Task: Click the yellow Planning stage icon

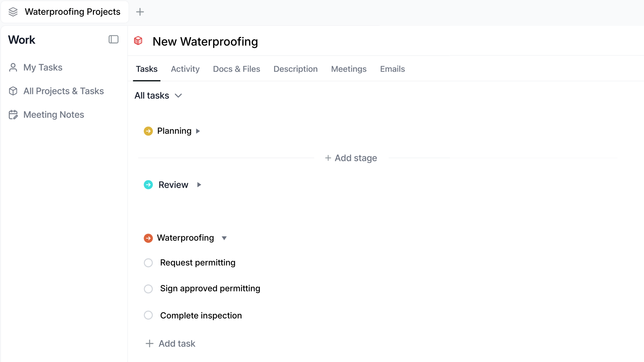Action: 148,131
